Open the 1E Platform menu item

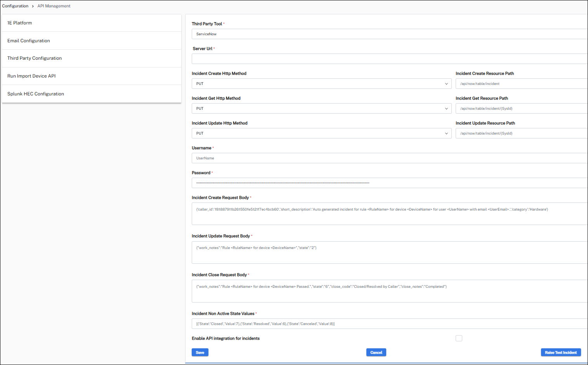coord(20,23)
